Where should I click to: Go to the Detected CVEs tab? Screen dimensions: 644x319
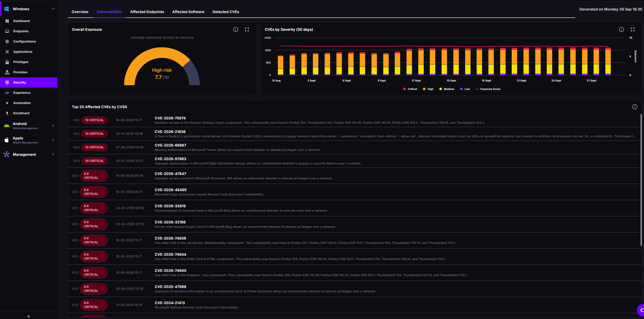click(x=226, y=12)
